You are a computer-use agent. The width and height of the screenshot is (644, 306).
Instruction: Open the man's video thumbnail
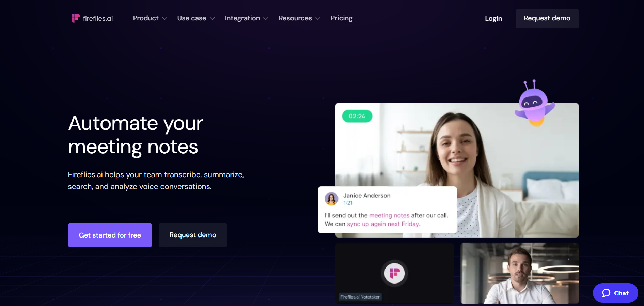520,273
